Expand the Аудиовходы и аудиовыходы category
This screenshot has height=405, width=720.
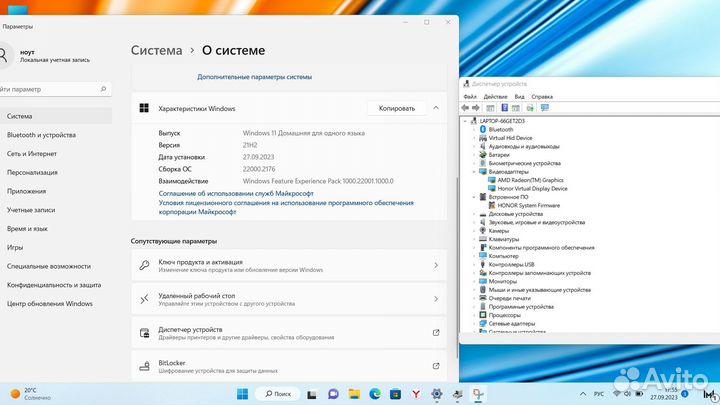(474, 146)
